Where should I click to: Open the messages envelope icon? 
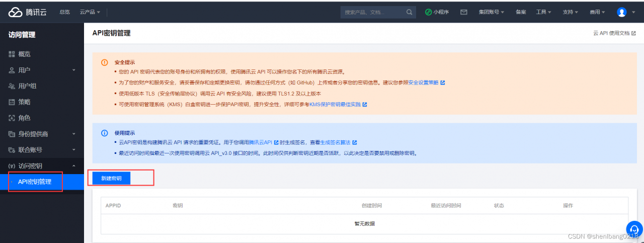(464, 12)
